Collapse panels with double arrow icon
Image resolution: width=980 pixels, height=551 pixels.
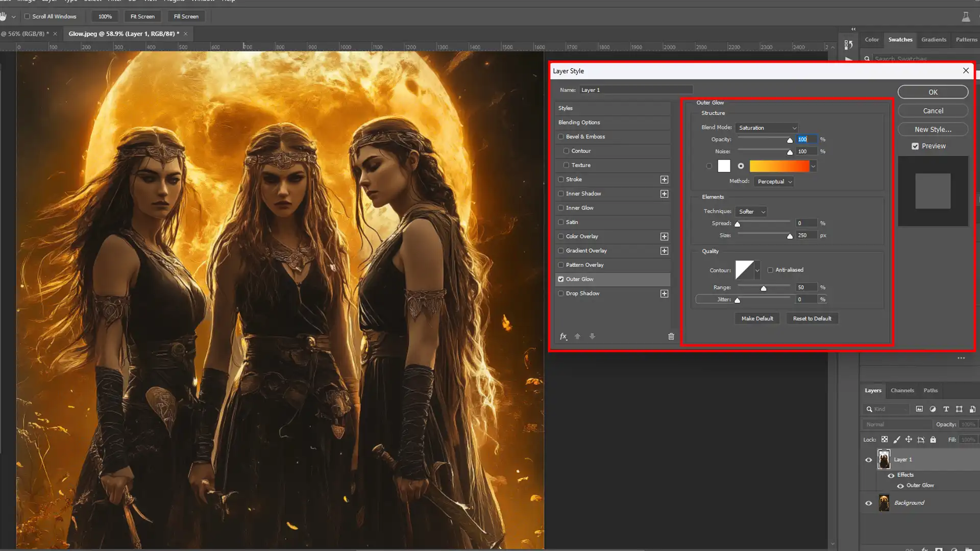click(853, 29)
